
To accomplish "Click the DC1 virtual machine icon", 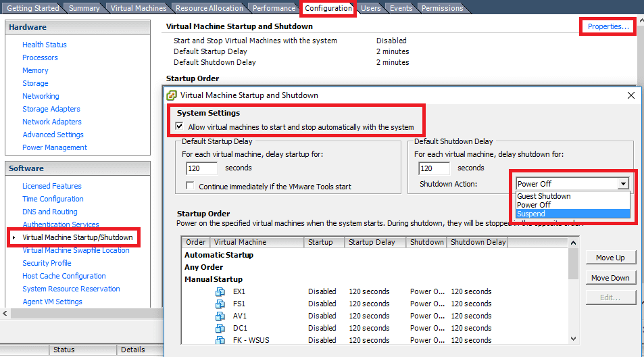I will (220, 328).
